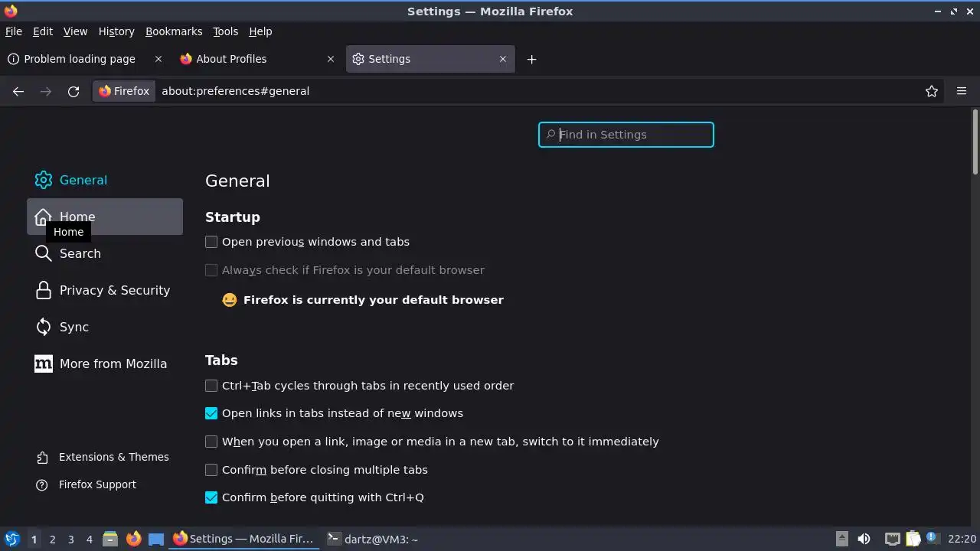The image size is (980, 551).
Task: Close the Settings tab
Action: [x=503, y=59]
